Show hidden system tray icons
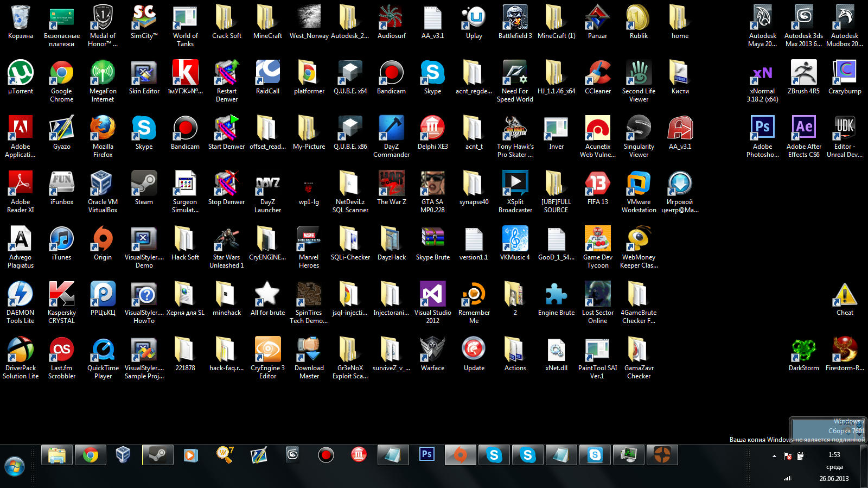This screenshot has height=488, width=868. pyautogui.click(x=774, y=456)
